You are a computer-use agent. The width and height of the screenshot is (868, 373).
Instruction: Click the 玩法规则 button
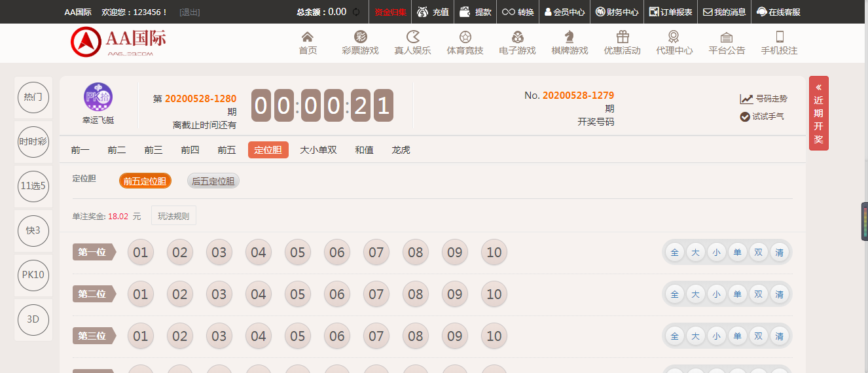coord(173,216)
